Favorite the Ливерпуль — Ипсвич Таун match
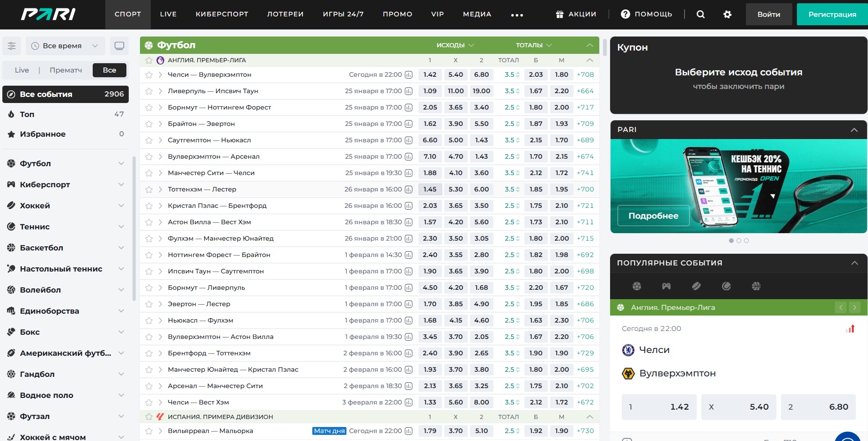Image resolution: width=868 pixels, height=441 pixels. point(149,91)
